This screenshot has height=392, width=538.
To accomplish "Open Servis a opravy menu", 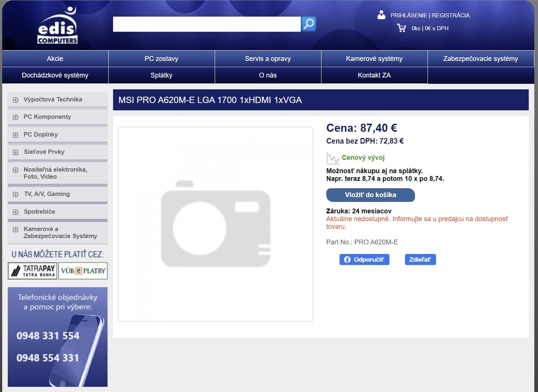I will 268,59.
